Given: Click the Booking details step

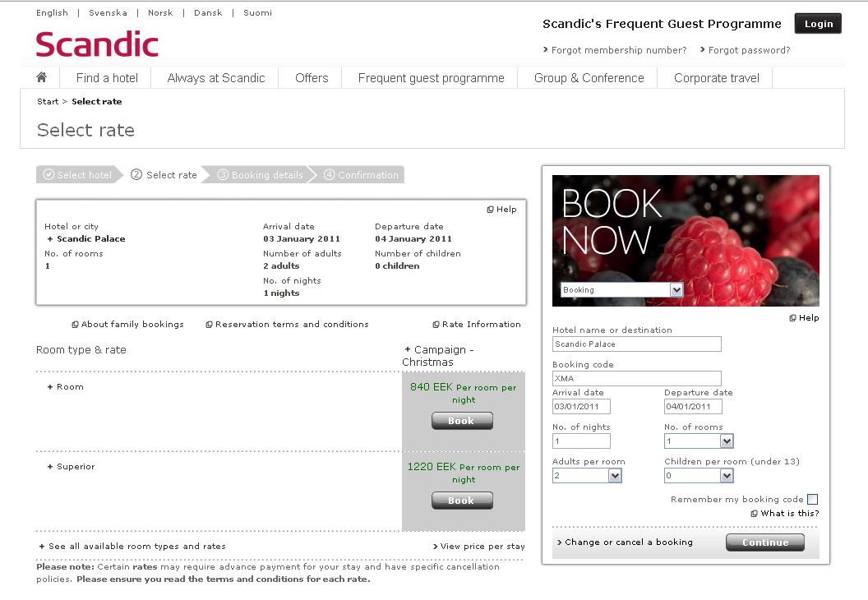Looking at the screenshot, I should 261,175.
